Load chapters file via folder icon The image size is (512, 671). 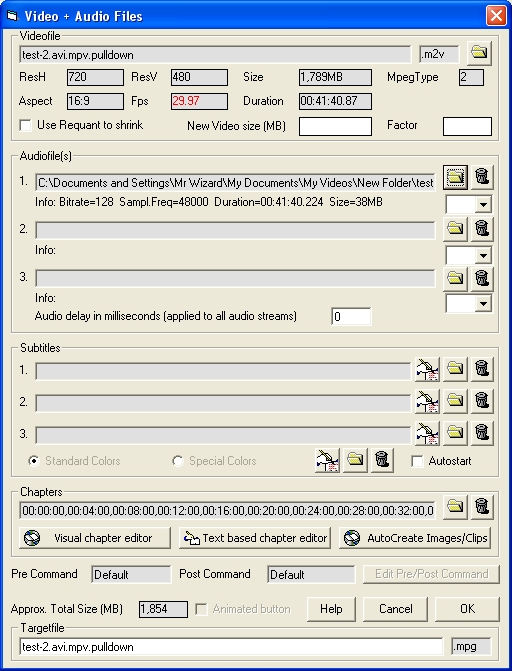click(x=455, y=507)
